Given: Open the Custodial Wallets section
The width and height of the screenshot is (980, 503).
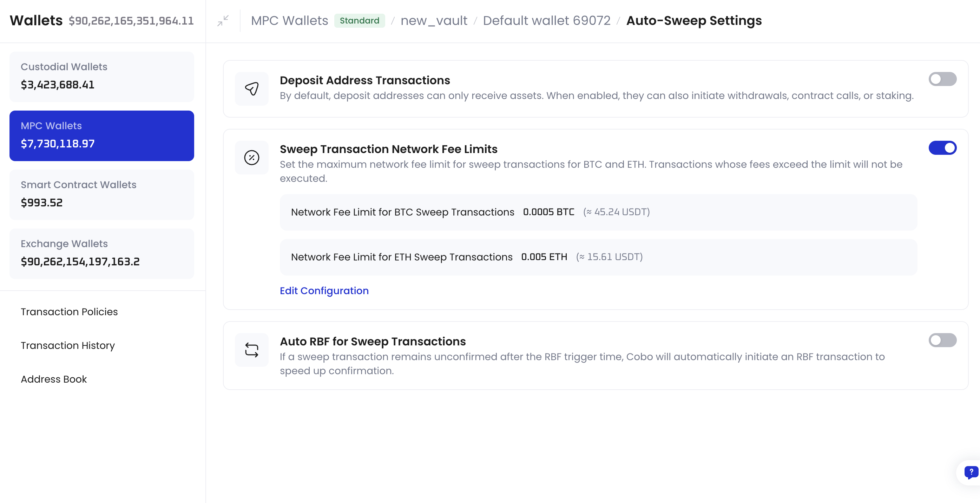Looking at the screenshot, I should [101, 76].
